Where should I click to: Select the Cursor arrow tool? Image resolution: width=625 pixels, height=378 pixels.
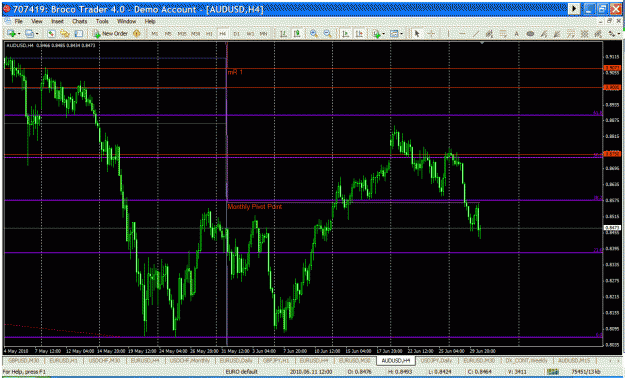point(417,34)
